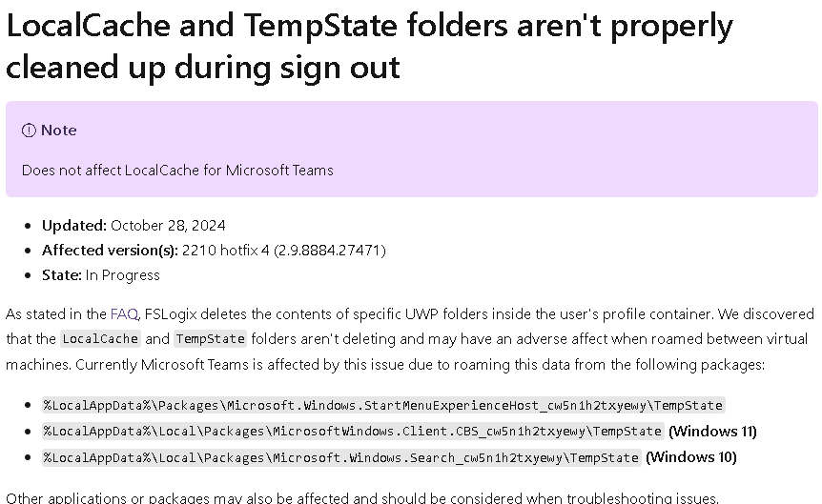Click 'cleaned up during sign out' heading line

[x=203, y=67]
